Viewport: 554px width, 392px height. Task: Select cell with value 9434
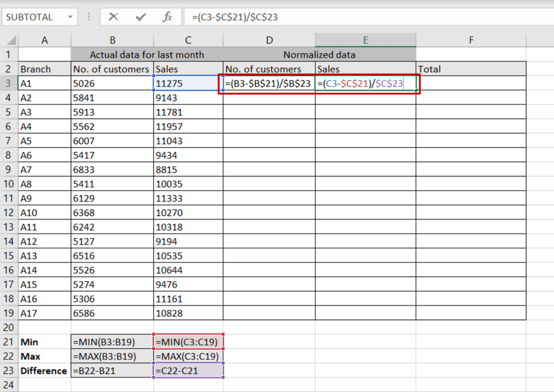188,155
